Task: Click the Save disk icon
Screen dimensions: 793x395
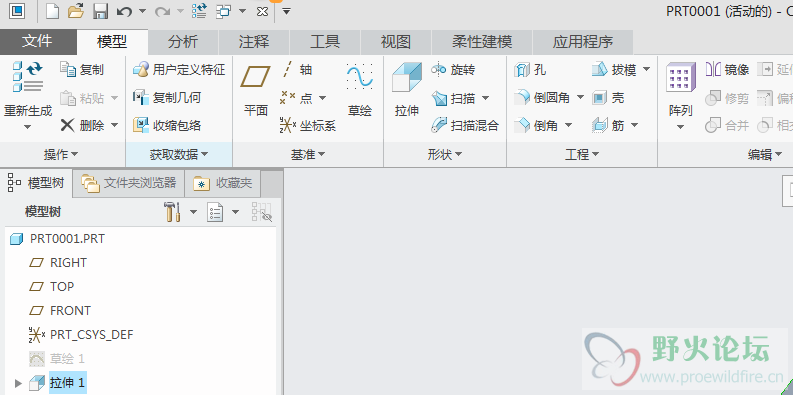Action: [101, 11]
